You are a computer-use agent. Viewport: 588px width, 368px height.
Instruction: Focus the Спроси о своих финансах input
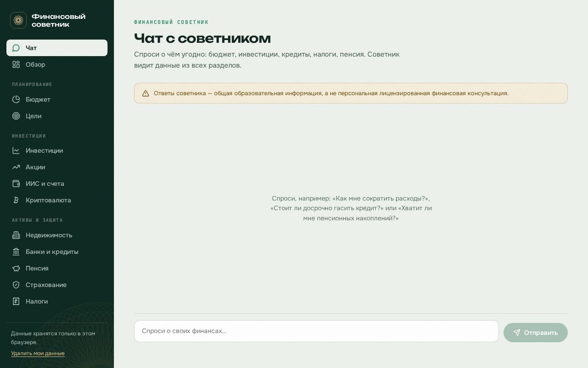pos(317,331)
